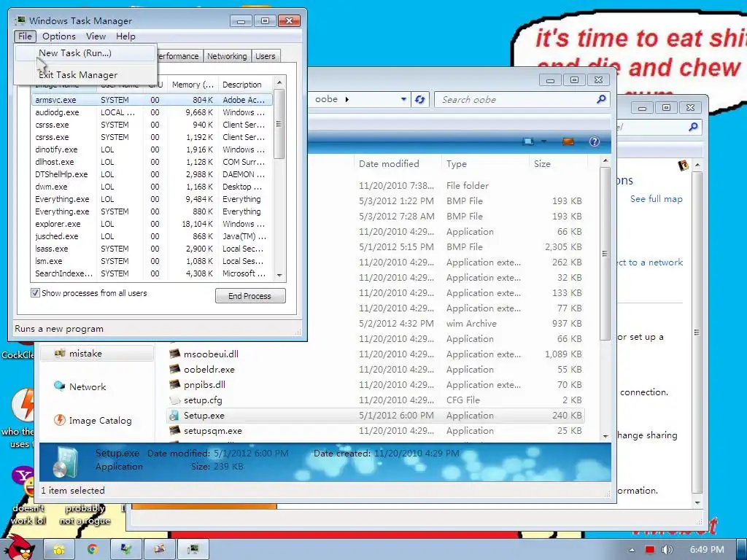Click the red flag tray icon
The height and width of the screenshot is (560, 747).
649,550
